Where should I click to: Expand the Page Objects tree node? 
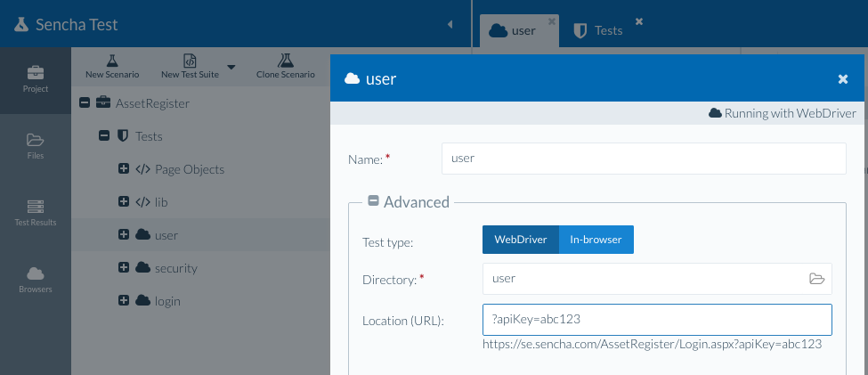(124, 169)
